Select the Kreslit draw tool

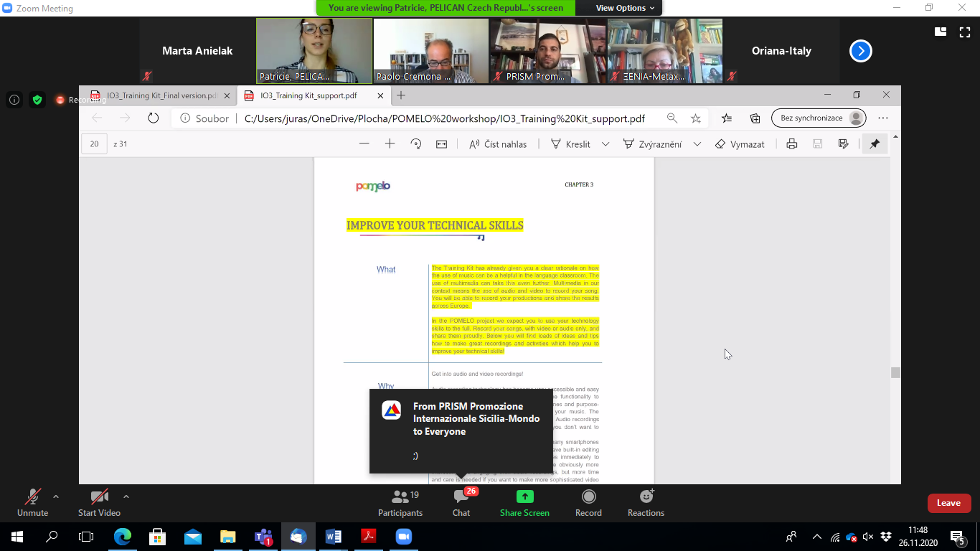pyautogui.click(x=570, y=144)
